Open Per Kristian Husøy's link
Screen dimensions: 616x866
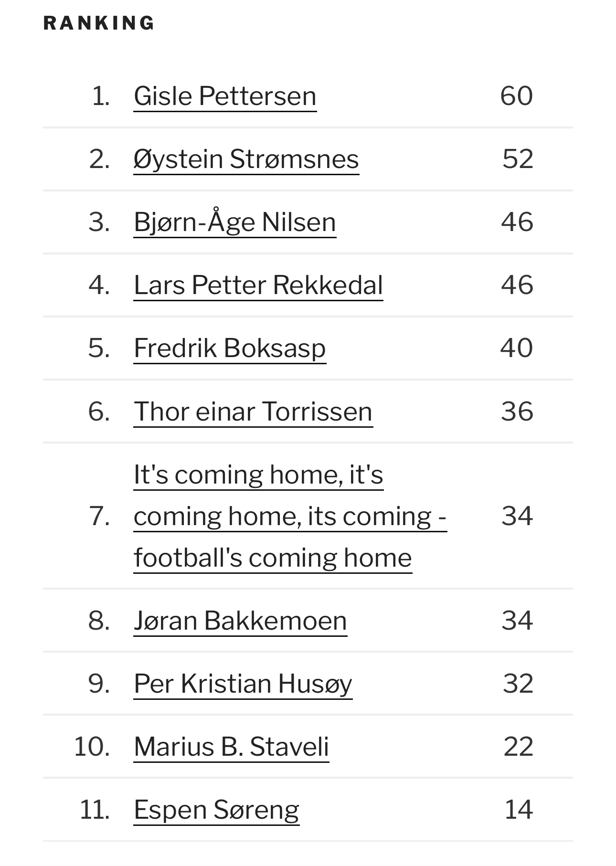[x=243, y=684]
